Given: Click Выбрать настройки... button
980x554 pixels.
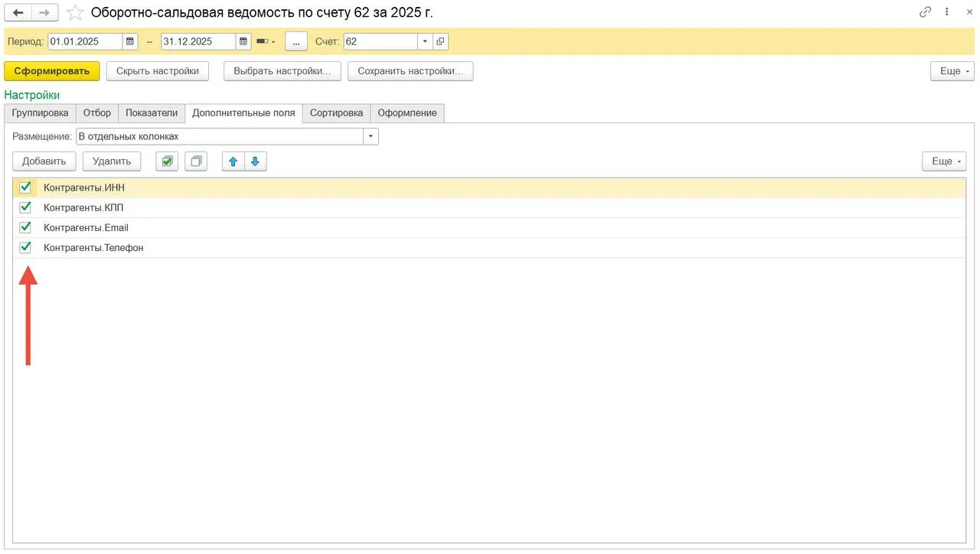Looking at the screenshot, I should coord(283,70).
